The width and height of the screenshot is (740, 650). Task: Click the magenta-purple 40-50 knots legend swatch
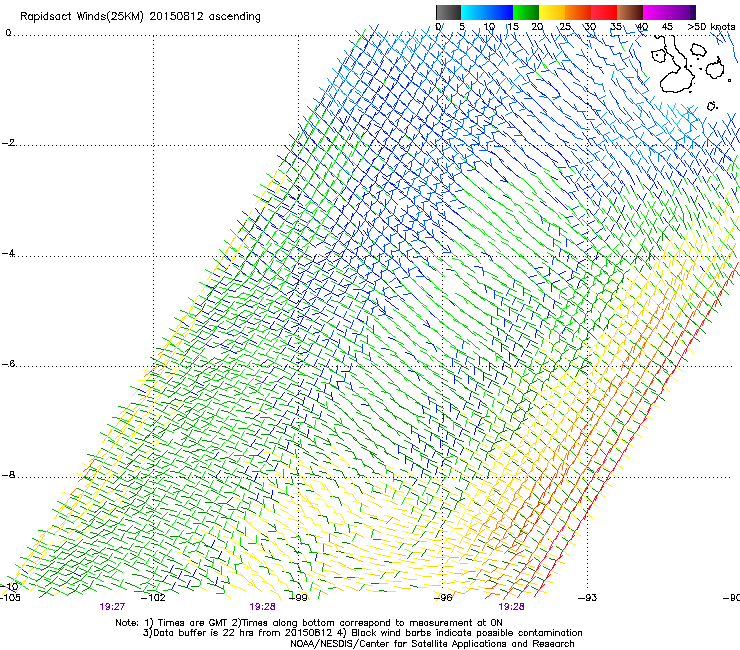pos(669,12)
